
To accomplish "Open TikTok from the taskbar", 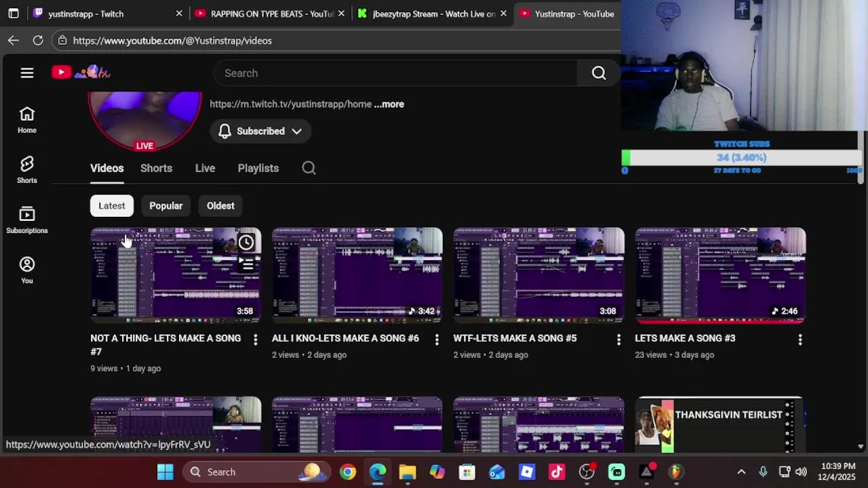I will 557,472.
